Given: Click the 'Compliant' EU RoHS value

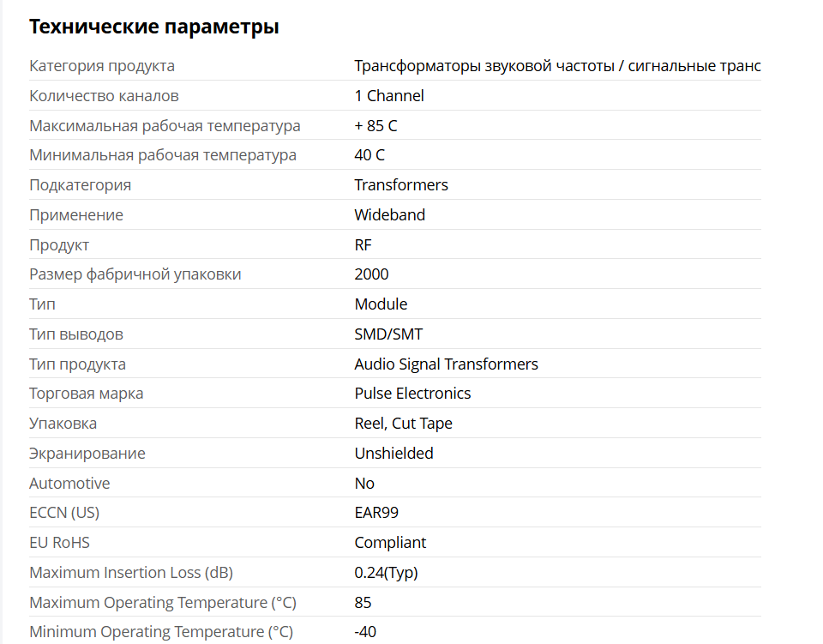Looking at the screenshot, I should (x=390, y=543).
